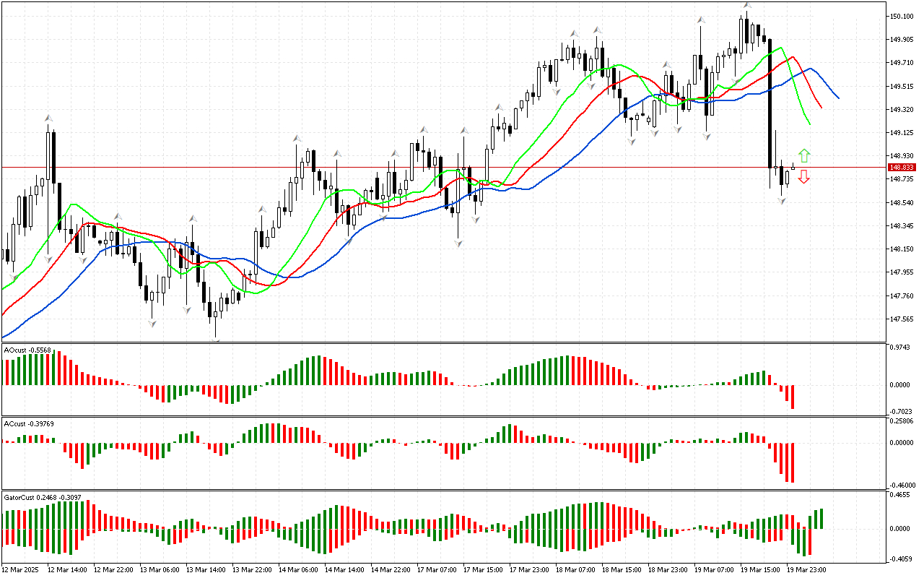The image size is (924, 578).
Task: Click the red down arrow signal
Action: point(803,177)
